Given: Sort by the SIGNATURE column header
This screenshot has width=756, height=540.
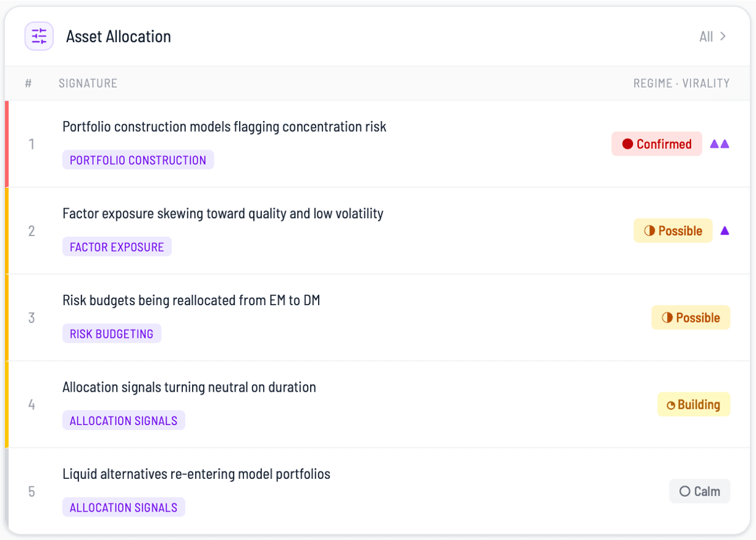Looking at the screenshot, I should pos(88,83).
